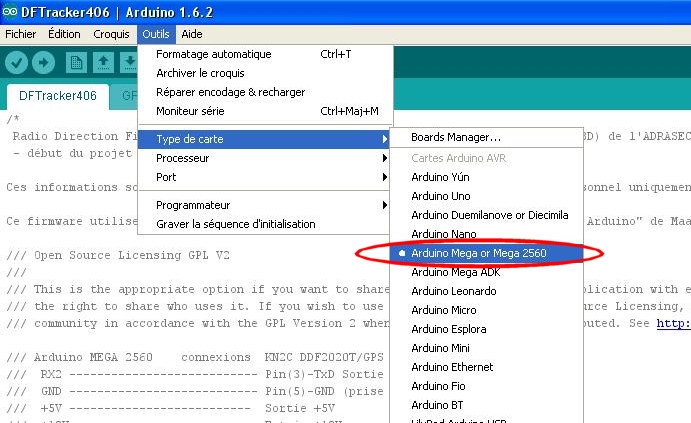Screen dimensions: 691x423
Task: Select the Arduino Nano board
Action: click(487, 234)
